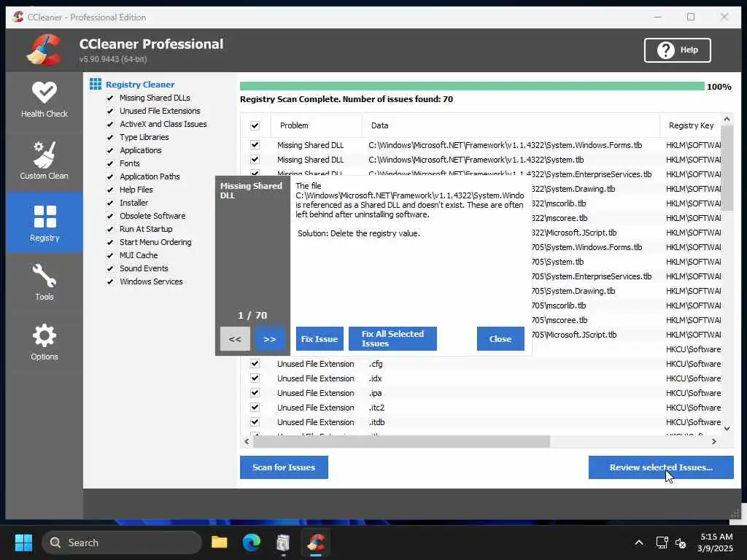Uncheck the .cfg extension row checkbox
This screenshot has width=747, height=560.
coord(255,364)
